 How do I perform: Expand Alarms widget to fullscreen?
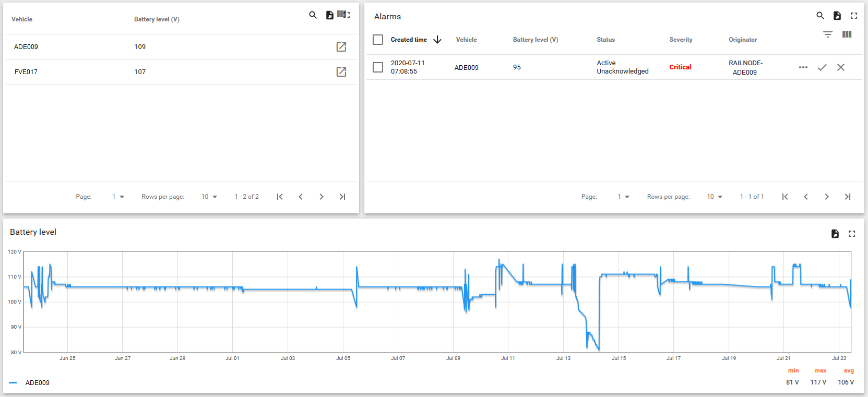[854, 16]
